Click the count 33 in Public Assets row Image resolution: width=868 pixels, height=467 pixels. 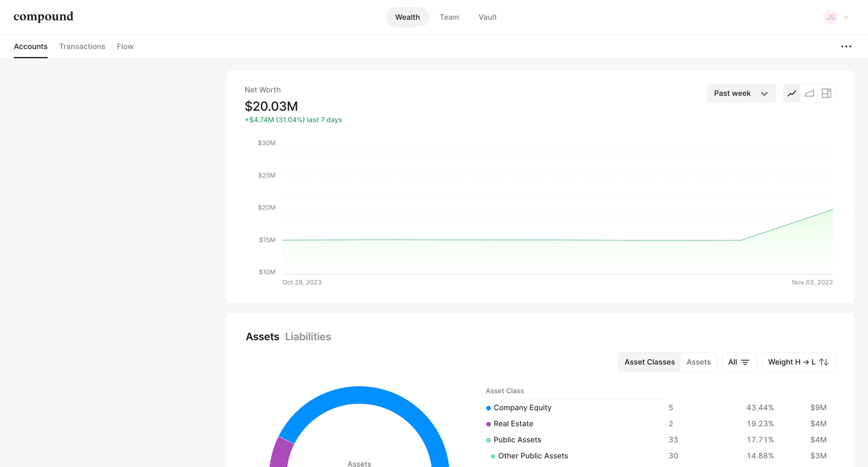point(673,440)
